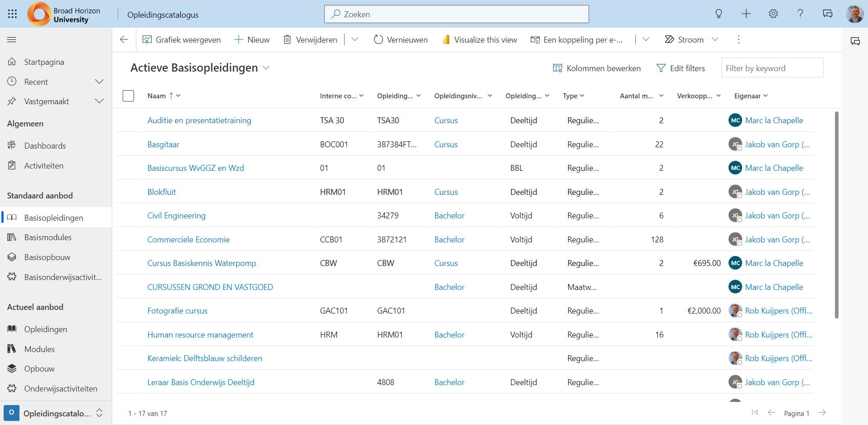This screenshot has height=425, width=868.
Task: Open side pane chat icon below avatar
Action: click(855, 41)
